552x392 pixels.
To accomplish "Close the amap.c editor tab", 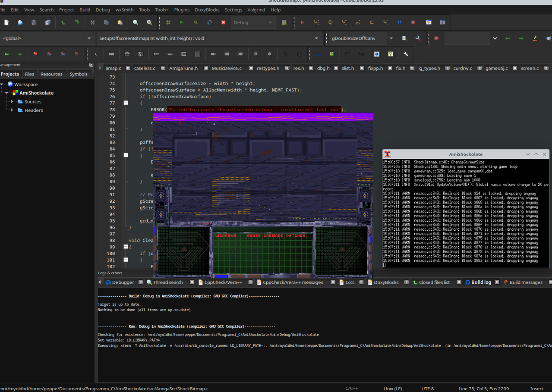I will point(128,68).
